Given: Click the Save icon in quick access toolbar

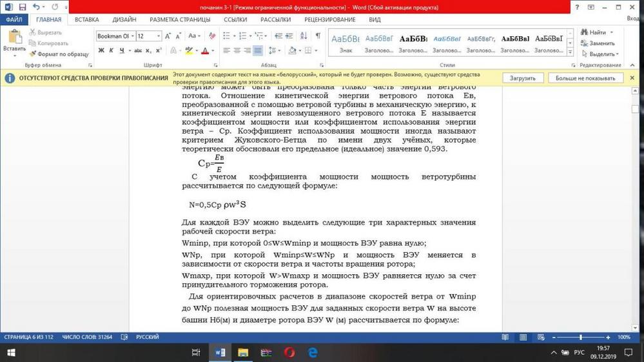Looking at the screenshot, I should (22, 7).
